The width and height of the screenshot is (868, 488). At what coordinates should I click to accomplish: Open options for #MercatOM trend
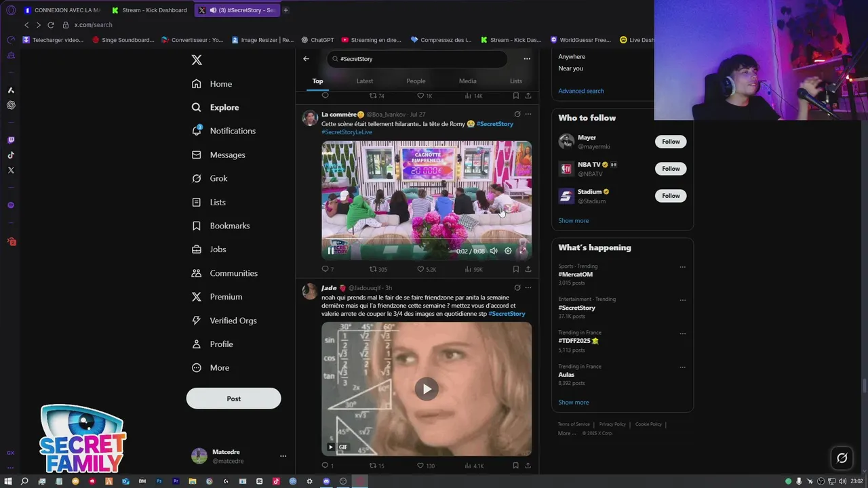pos(682,267)
